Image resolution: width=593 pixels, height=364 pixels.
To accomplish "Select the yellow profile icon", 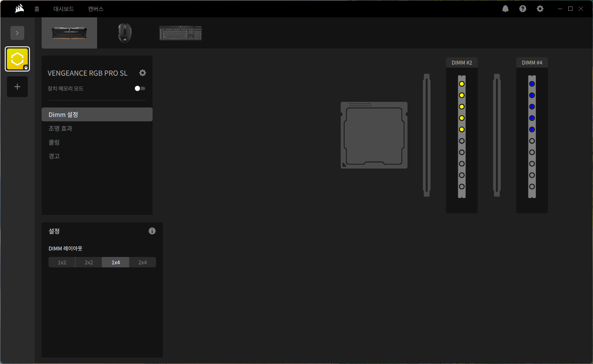I will pyautogui.click(x=17, y=59).
